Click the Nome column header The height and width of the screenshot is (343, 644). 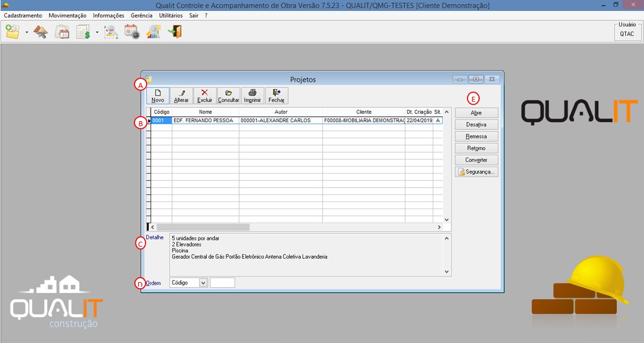point(205,112)
